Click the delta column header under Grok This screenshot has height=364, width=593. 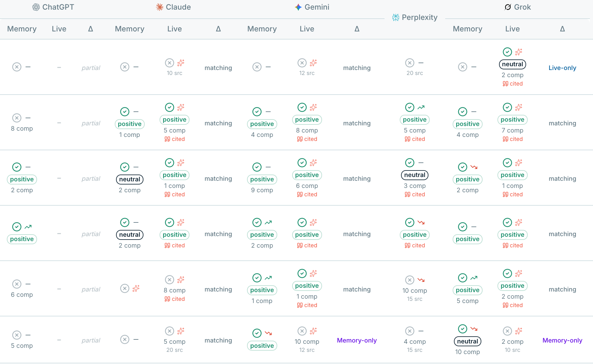click(x=562, y=29)
